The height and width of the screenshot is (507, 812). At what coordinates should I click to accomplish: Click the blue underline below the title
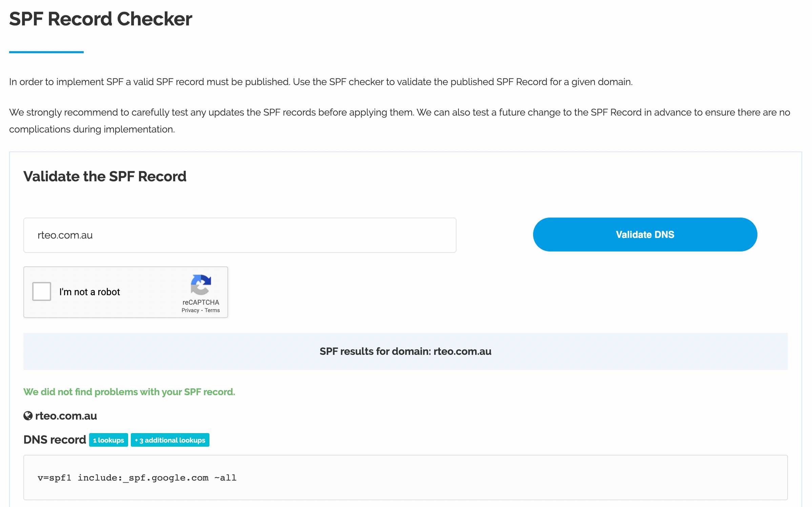pyautogui.click(x=46, y=52)
